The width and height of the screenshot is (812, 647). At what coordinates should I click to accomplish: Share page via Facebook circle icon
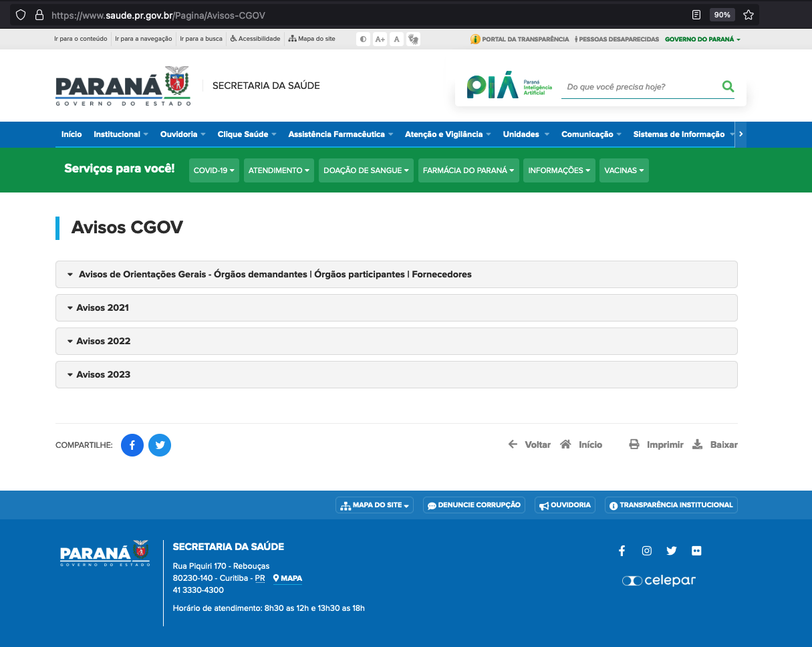132,445
